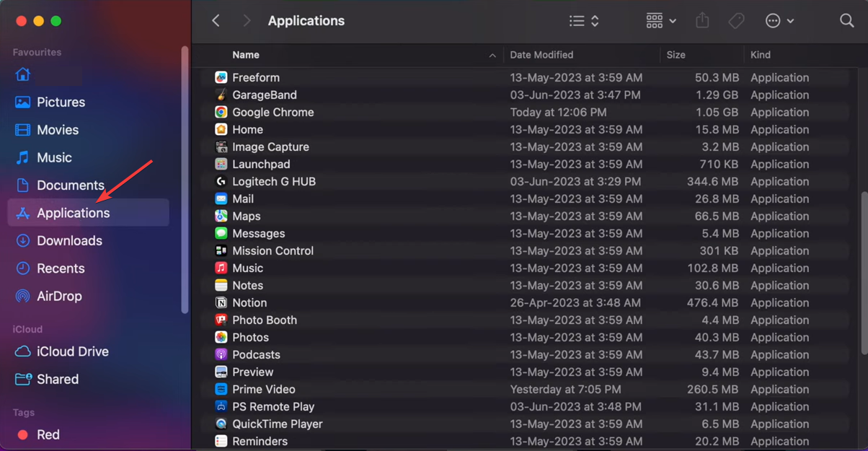The width and height of the screenshot is (868, 451).
Task: Click the Notion app icon
Action: pos(221,302)
